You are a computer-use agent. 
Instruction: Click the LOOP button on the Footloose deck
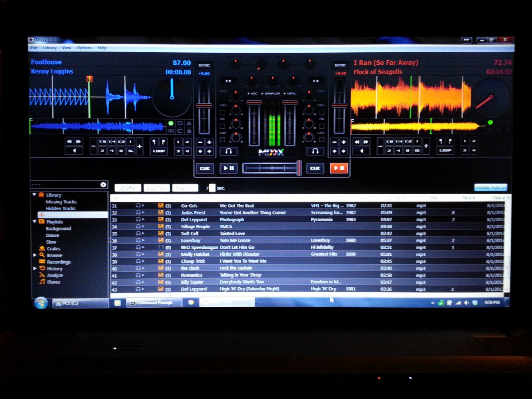tap(159, 151)
